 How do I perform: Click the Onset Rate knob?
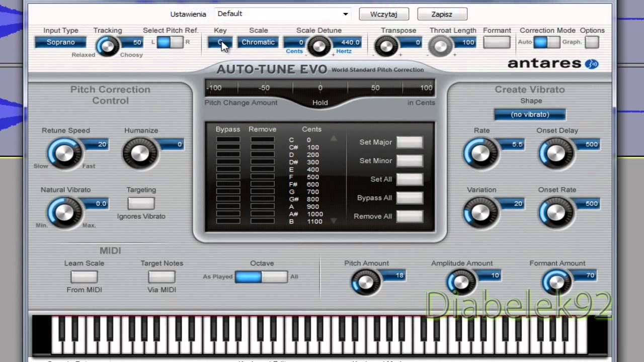pos(556,212)
